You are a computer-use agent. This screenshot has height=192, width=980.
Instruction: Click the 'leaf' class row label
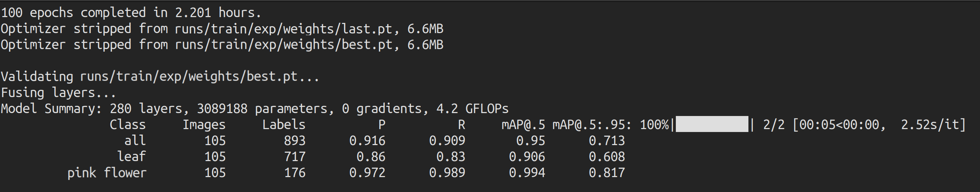[132, 157]
